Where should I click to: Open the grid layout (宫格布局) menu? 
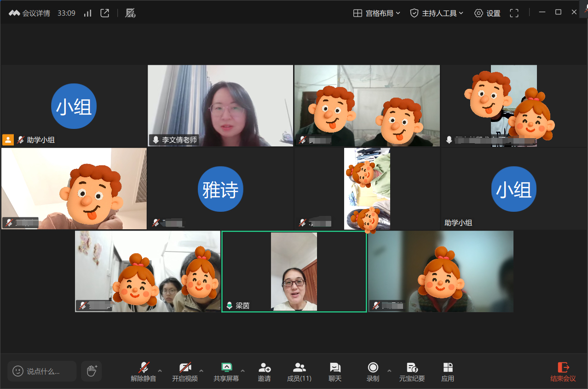376,13
